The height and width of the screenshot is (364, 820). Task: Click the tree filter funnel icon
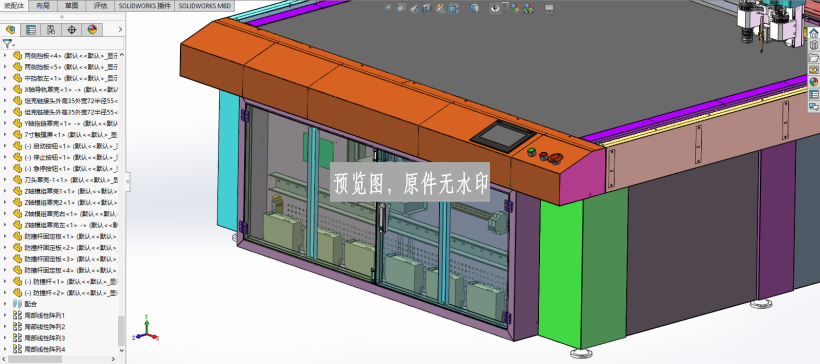(x=7, y=43)
